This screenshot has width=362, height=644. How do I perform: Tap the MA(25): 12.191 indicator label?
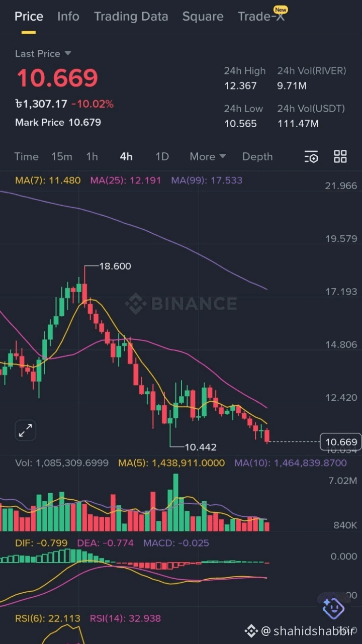(x=126, y=180)
